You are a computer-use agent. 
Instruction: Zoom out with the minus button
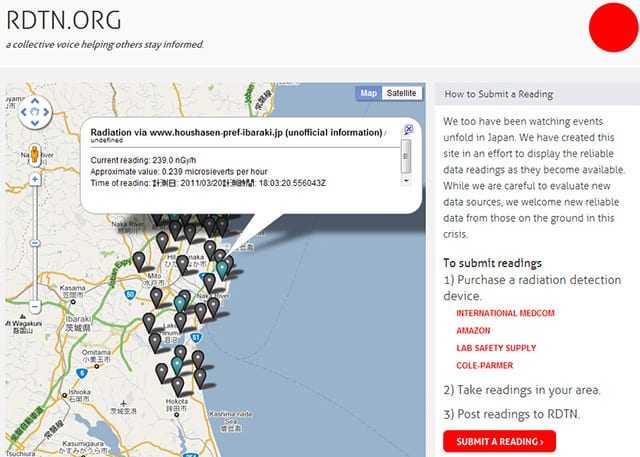click(x=35, y=306)
